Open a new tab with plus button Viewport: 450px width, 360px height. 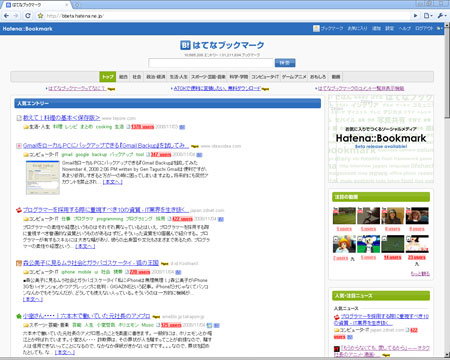pos(77,5)
